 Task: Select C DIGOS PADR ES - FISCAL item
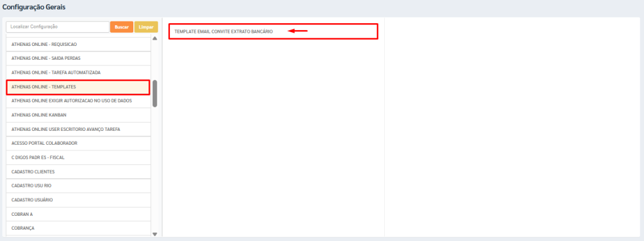coord(79,157)
